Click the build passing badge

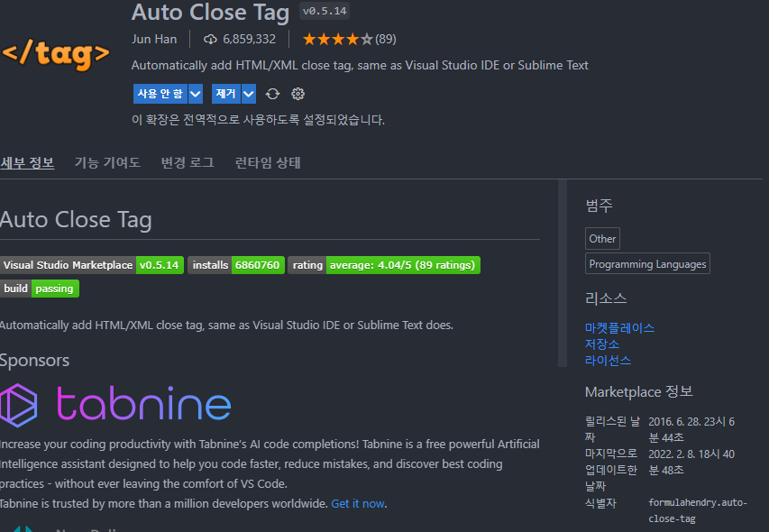coord(40,289)
